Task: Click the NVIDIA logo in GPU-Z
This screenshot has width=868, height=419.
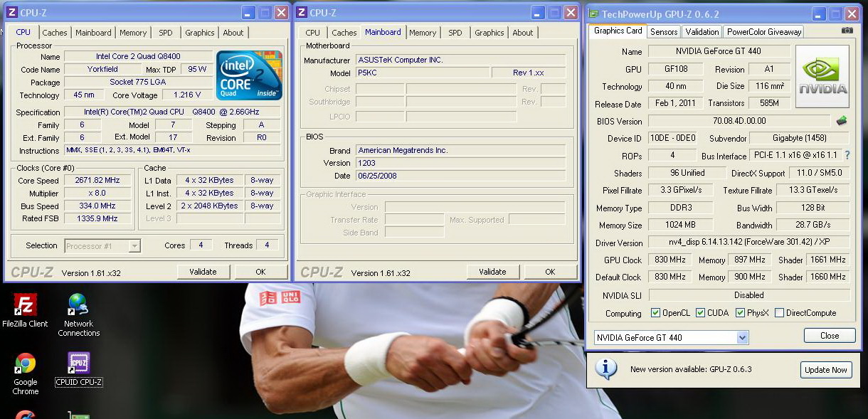Action: pyautogui.click(x=822, y=76)
